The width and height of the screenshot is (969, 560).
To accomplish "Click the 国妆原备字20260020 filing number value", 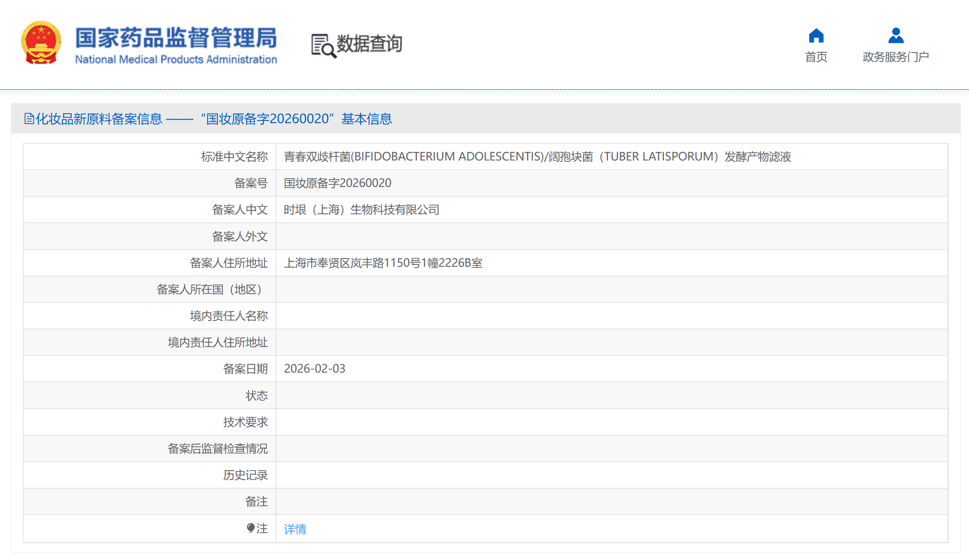I will 337,183.
